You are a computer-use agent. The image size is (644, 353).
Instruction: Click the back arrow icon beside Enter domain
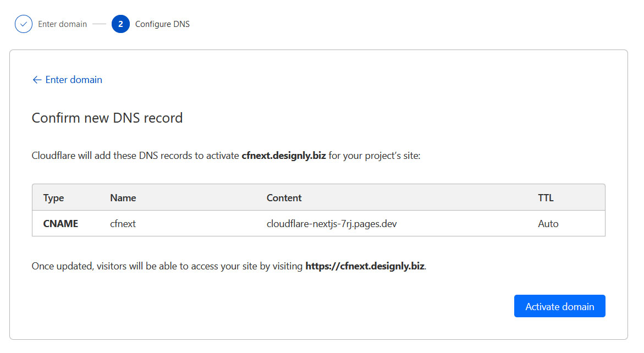coord(37,80)
